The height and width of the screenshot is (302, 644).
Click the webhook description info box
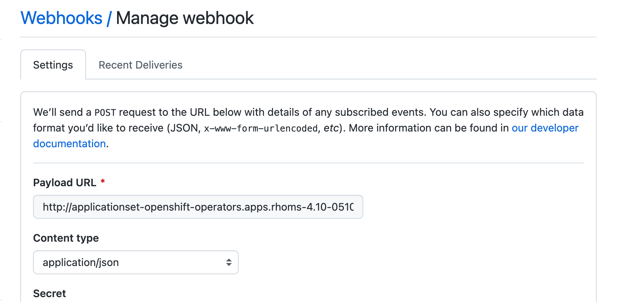point(308,127)
